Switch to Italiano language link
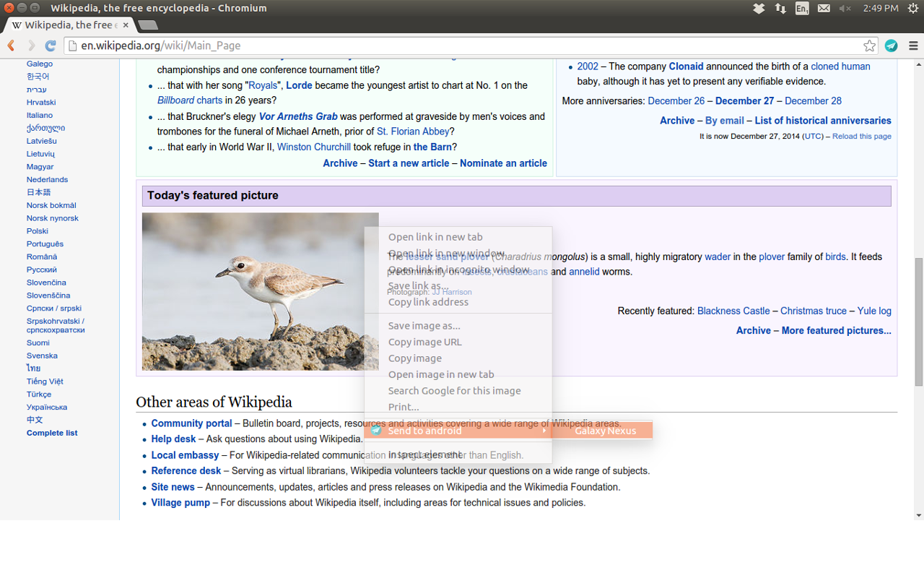The width and height of the screenshot is (924, 578). click(x=40, y=116)
